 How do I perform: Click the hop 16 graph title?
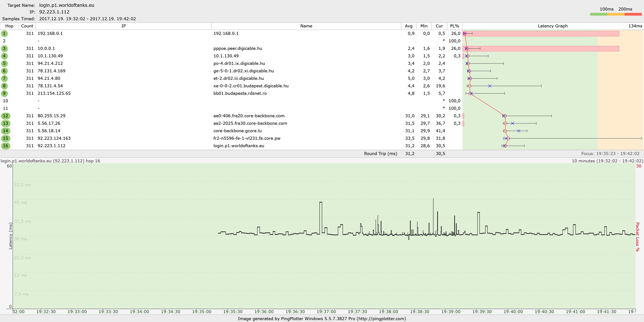[x=50, y=161]
